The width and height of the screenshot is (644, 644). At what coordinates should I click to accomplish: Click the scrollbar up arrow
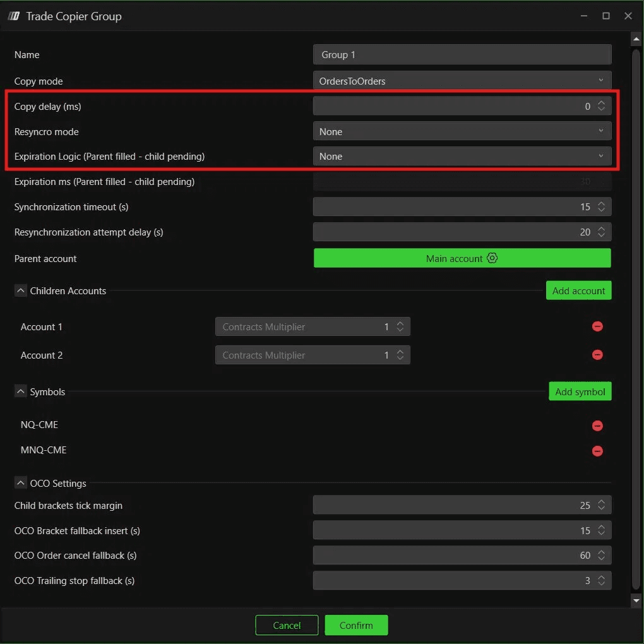pyautogui.click(x=636, y=39)
